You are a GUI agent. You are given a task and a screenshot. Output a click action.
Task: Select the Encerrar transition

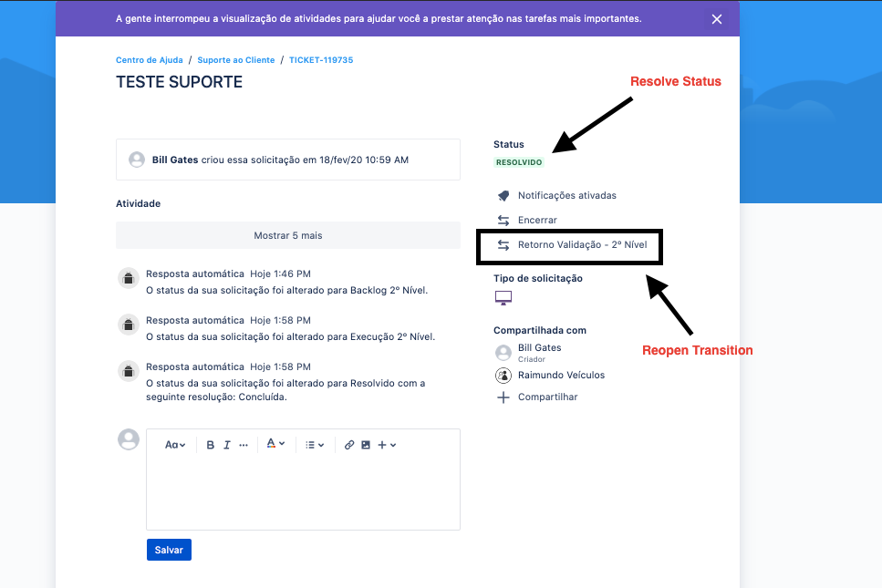coord(537,221)
